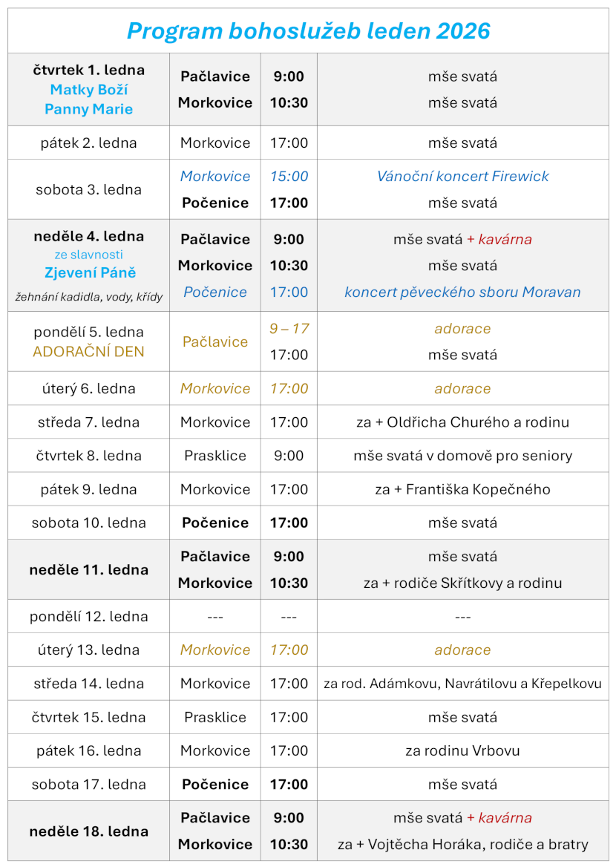
Task: Click the 'pátek 2. ledna' date cell
Action: coord(88,143)
